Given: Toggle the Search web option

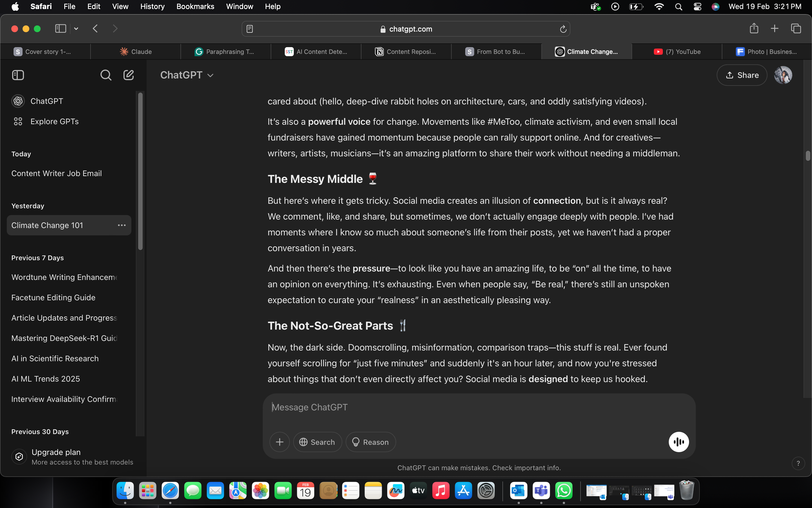Looking at the screenshot, I should point(317,442).
